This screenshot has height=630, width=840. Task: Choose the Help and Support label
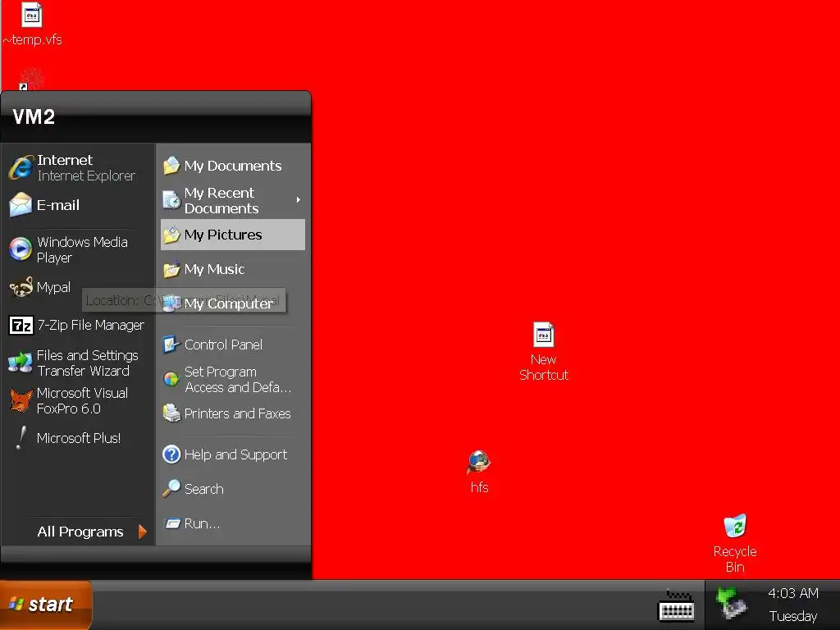coord(235,454)
